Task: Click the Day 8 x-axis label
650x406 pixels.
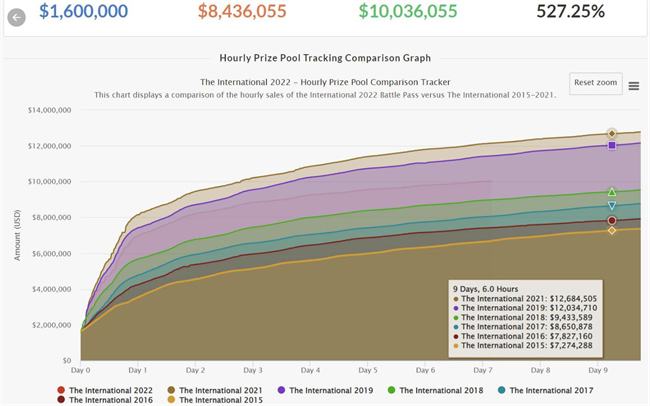Action: (541, 370)
